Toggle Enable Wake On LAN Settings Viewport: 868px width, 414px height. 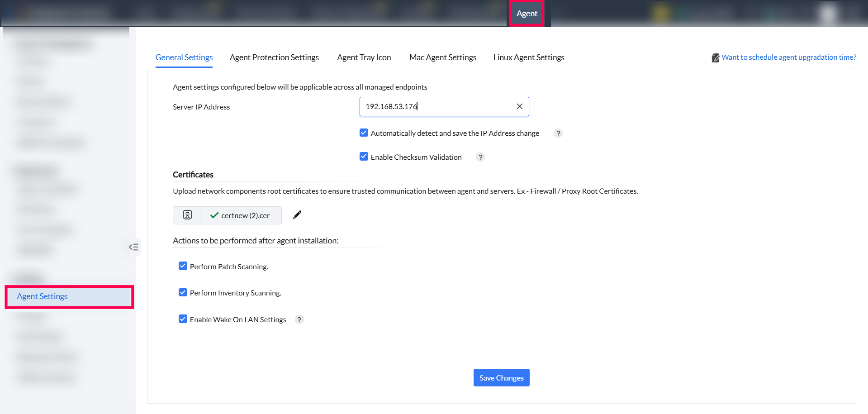(183, 319)
